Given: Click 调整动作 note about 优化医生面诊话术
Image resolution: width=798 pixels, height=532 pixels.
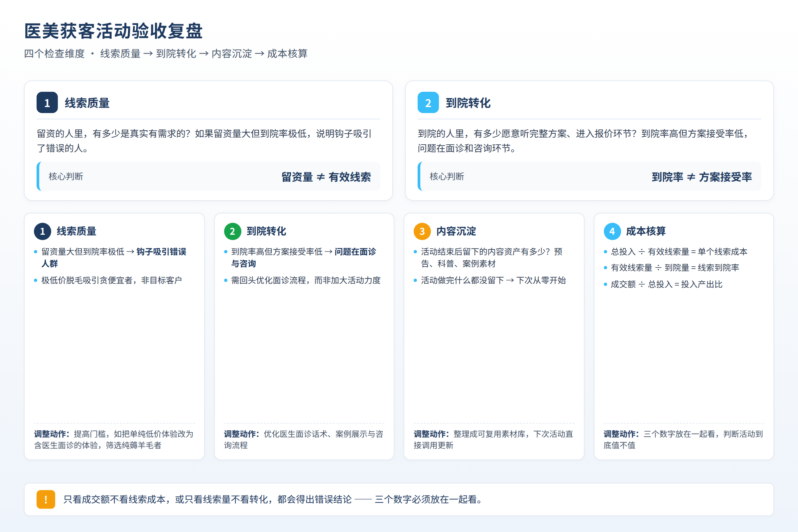Looking at the screenshot, I should [304, 439].
